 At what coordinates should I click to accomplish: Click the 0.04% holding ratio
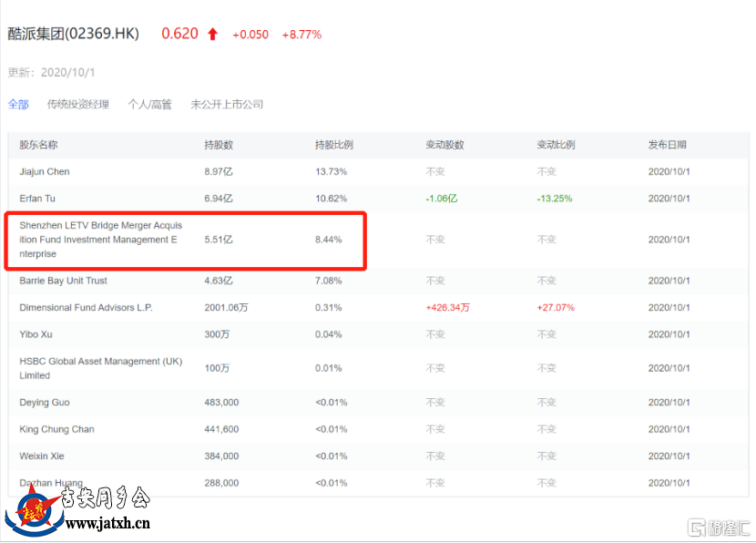(x=328, y=334)
